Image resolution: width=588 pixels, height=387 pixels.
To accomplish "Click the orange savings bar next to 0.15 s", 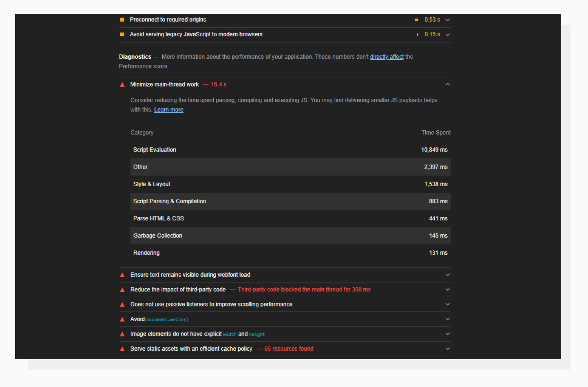I will click(x=418, y=34).
